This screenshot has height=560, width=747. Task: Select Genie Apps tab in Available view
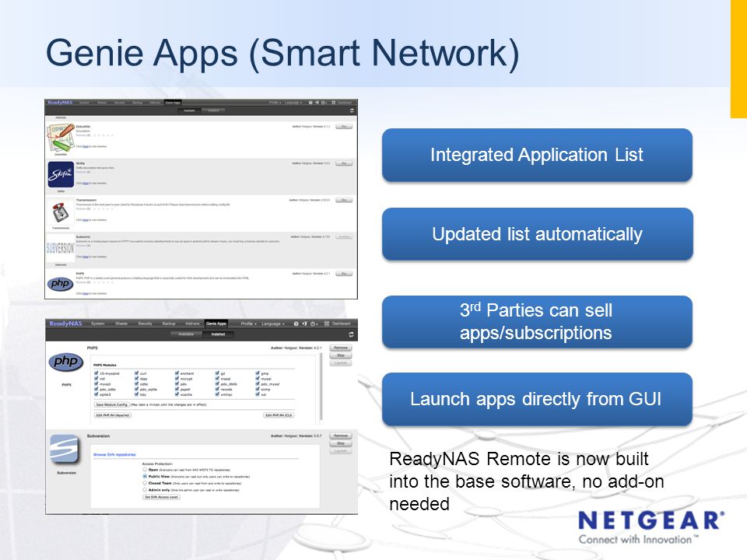point(173,103)
